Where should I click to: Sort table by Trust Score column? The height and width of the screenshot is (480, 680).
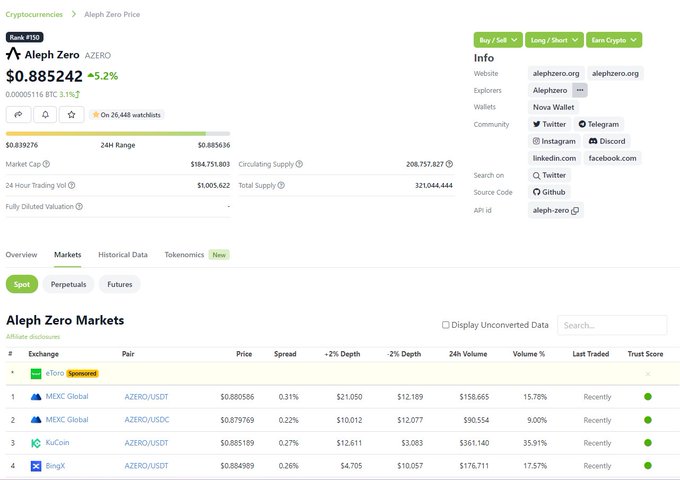tap(645, 354)
